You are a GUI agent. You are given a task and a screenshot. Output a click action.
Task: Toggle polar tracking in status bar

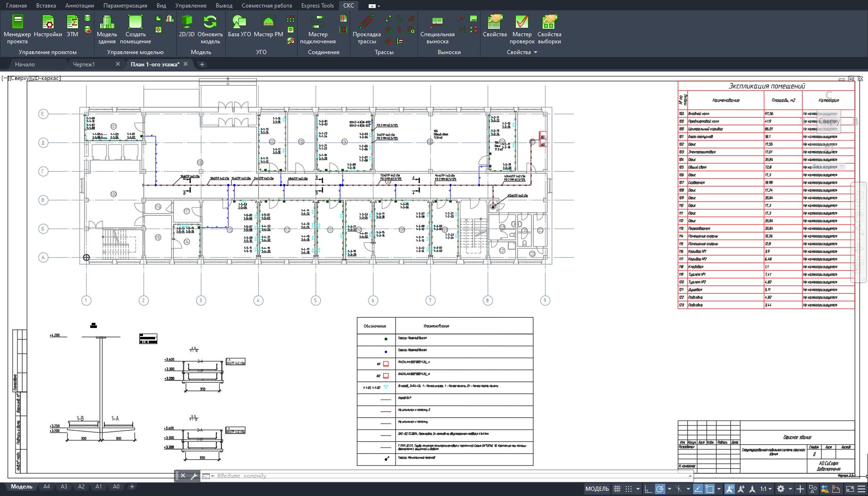pos(660,489)
